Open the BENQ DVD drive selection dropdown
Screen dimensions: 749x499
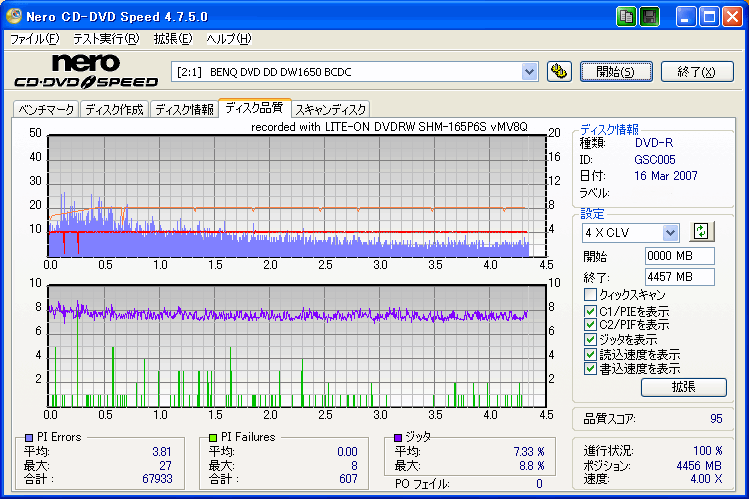click(x=530, y=71)
